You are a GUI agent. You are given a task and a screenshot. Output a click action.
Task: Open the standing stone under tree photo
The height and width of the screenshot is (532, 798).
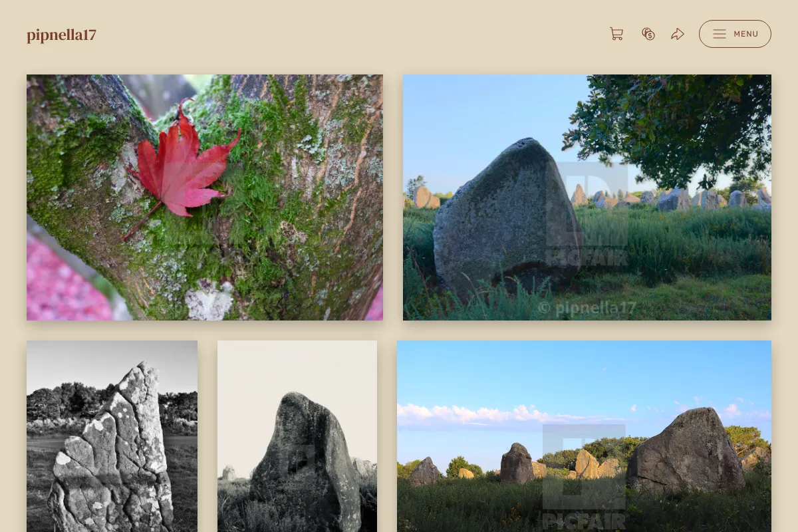[587, 198]
